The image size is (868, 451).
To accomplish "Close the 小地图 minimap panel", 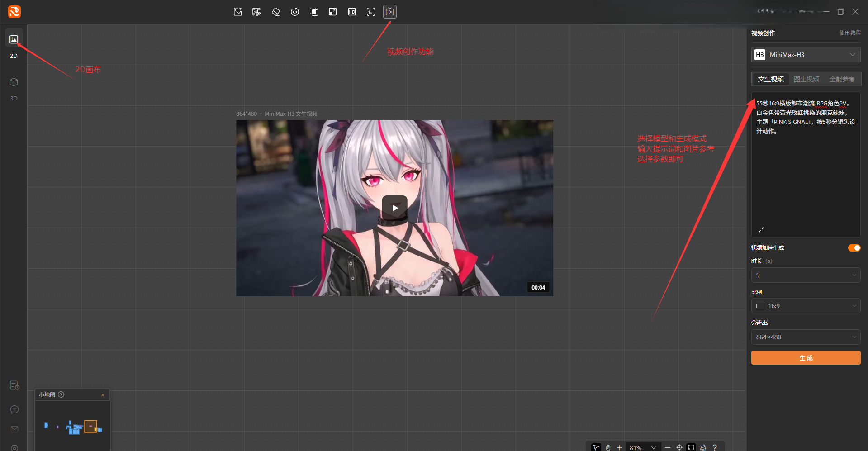I will pos(103,395).
